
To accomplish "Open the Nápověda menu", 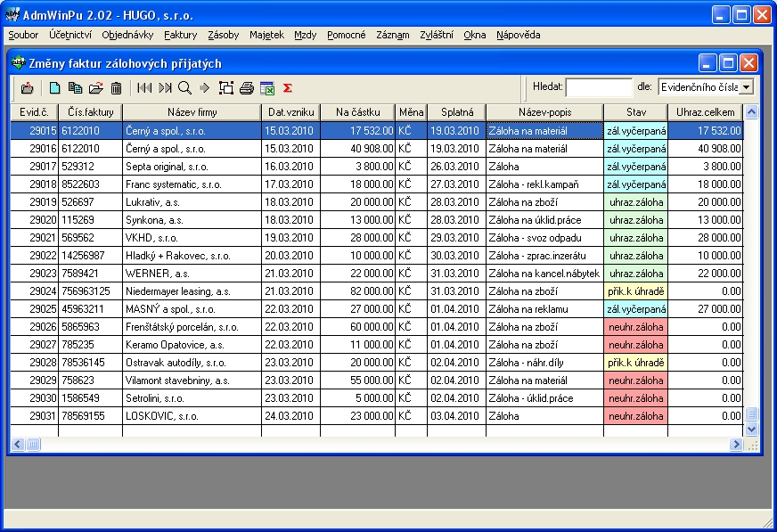I will pos(518,35).
